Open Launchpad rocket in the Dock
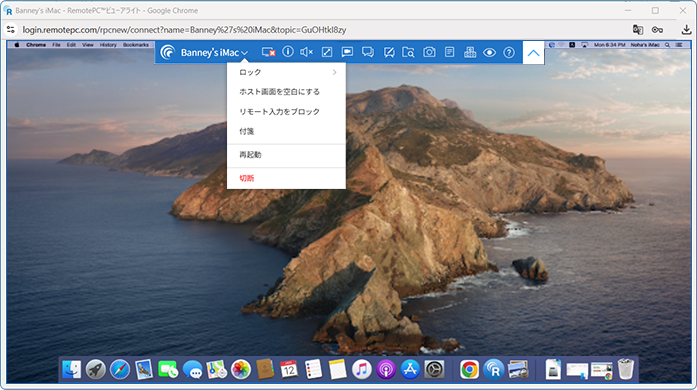The image size is (697, 390). [96, 370]
